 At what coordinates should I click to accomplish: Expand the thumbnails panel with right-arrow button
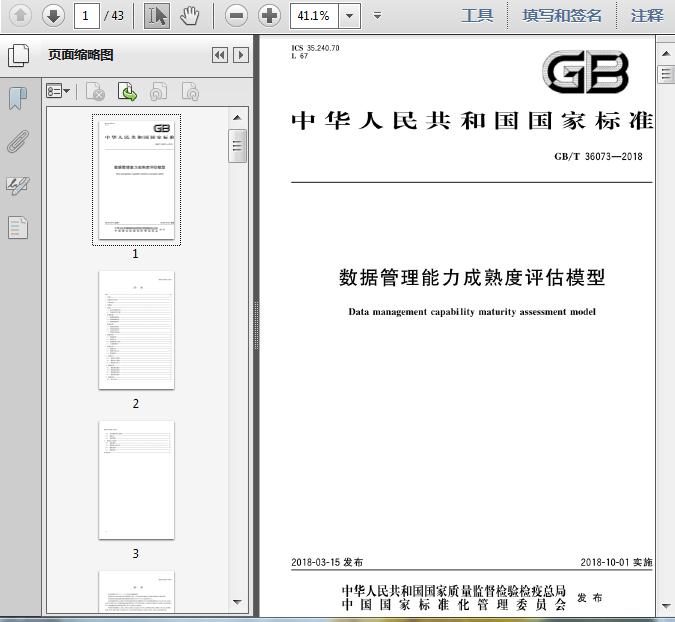pyautogui.click(x=241, y=55)
